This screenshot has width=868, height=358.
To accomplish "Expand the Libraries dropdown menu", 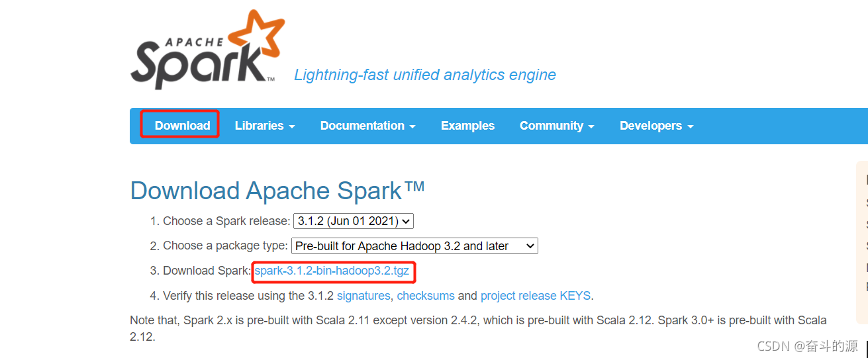I will (x=265, y=126).
